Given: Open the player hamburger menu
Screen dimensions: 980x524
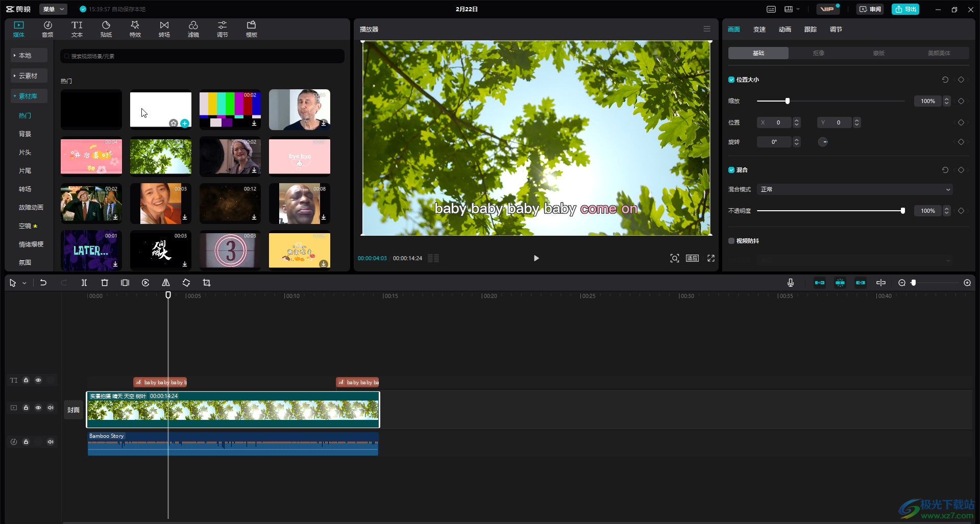Looking at the screenshot, I should tap(707, 29).
